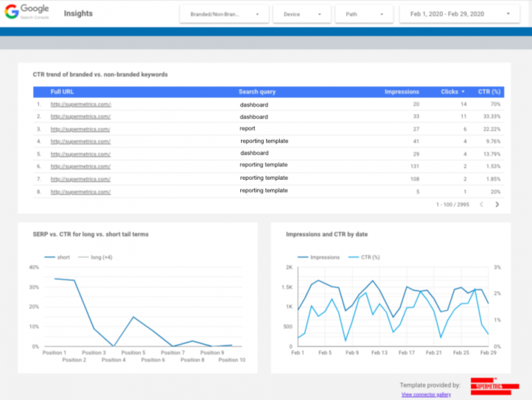Go to next table page arrow
Screen dimensions: 532x400
pos(497,205)
